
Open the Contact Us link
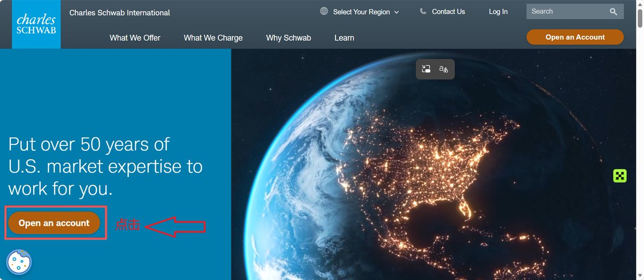coord(448,12)
